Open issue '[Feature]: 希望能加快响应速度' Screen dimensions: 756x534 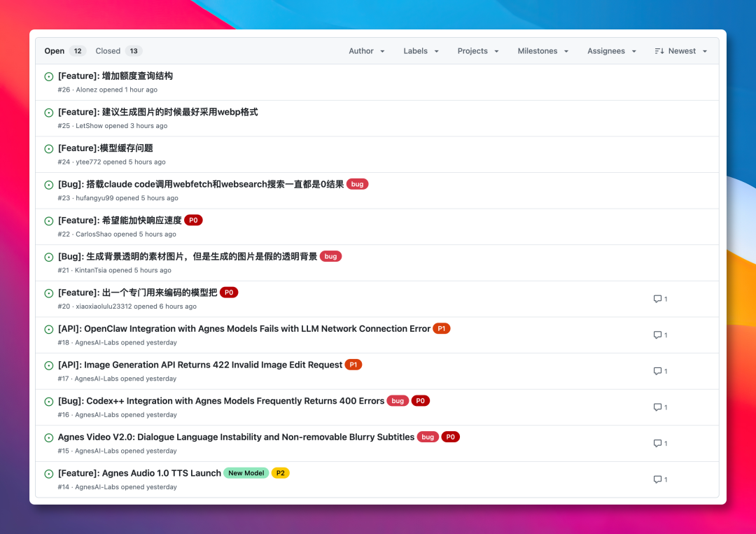[x=120, y=220]
